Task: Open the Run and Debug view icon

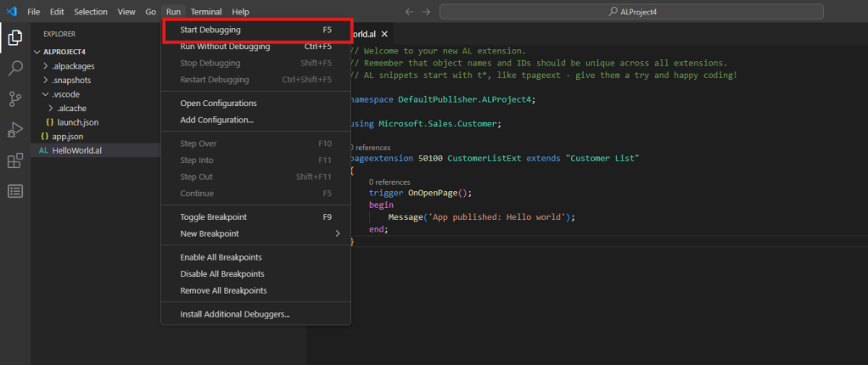Action: point(14,130)
